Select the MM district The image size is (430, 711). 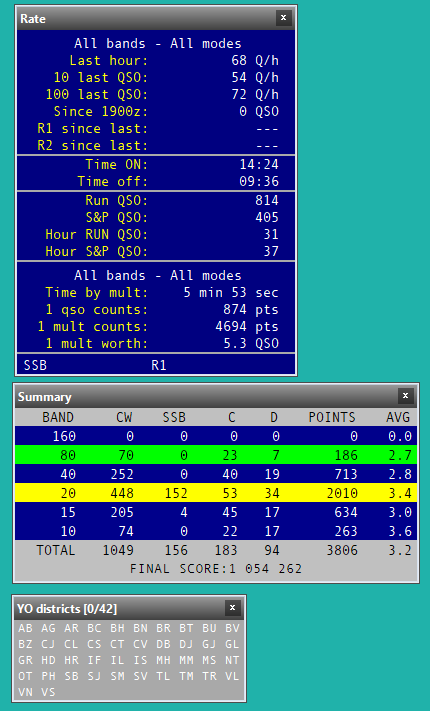[x=186, y=660]
